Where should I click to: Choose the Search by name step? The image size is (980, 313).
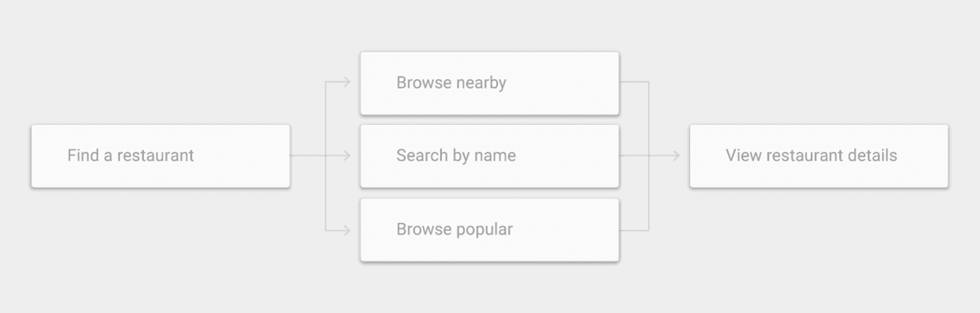[x=490, y=156]
